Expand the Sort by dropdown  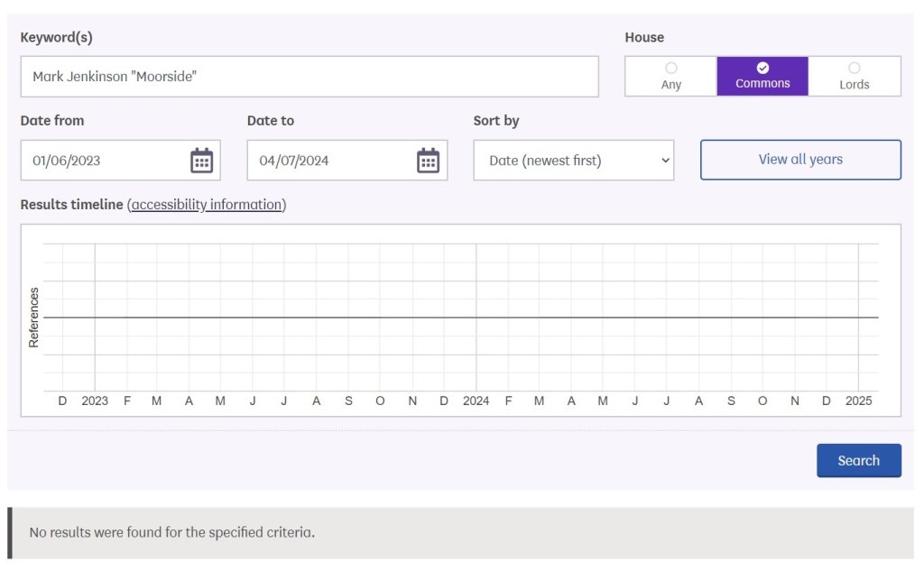[573, 161]
